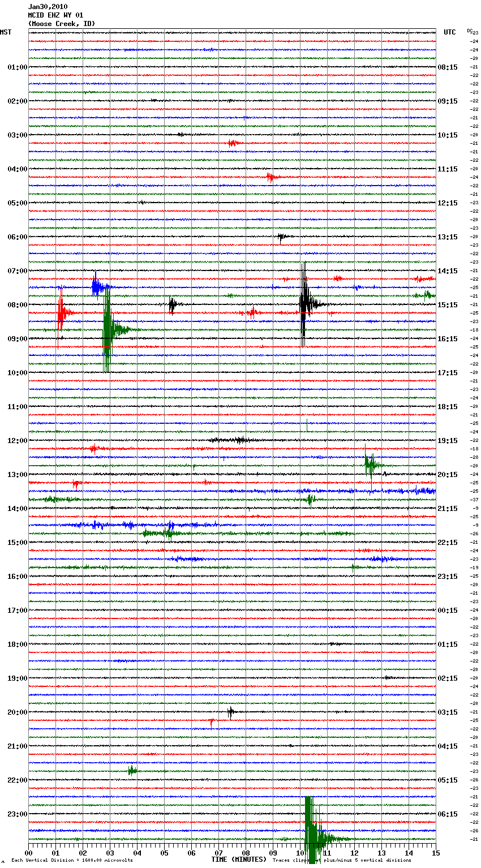Click the UTC time zone header

coord(449,32)
